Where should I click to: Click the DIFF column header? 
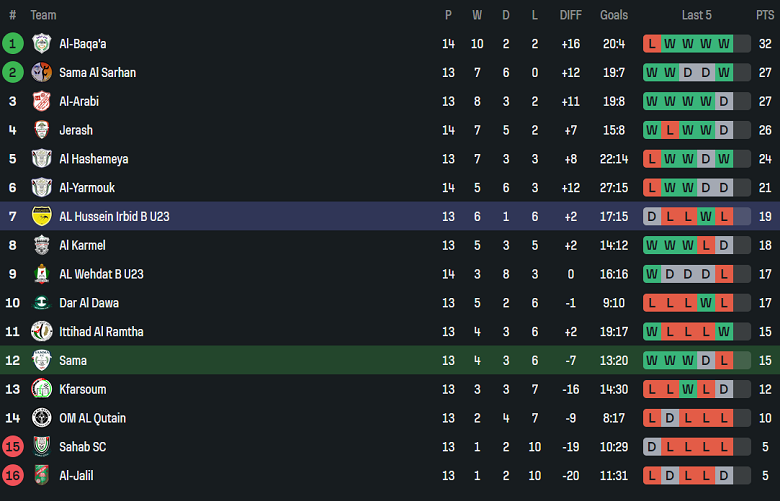click(571, 15)
